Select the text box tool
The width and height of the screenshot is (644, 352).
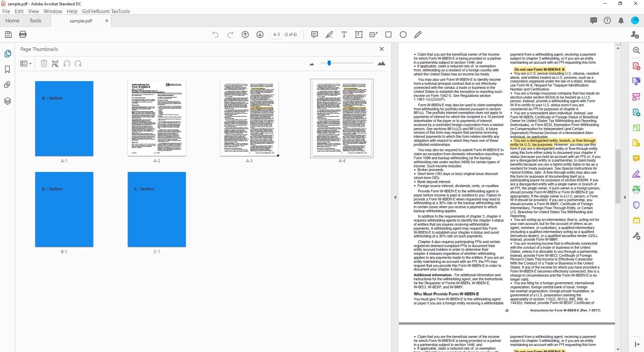tap(359, 35)
